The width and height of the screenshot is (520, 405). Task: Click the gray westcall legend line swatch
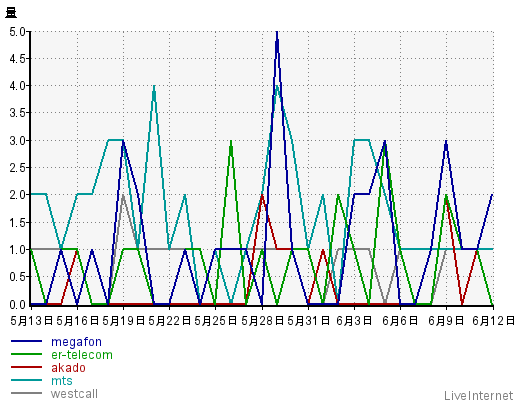pos(26,393)
